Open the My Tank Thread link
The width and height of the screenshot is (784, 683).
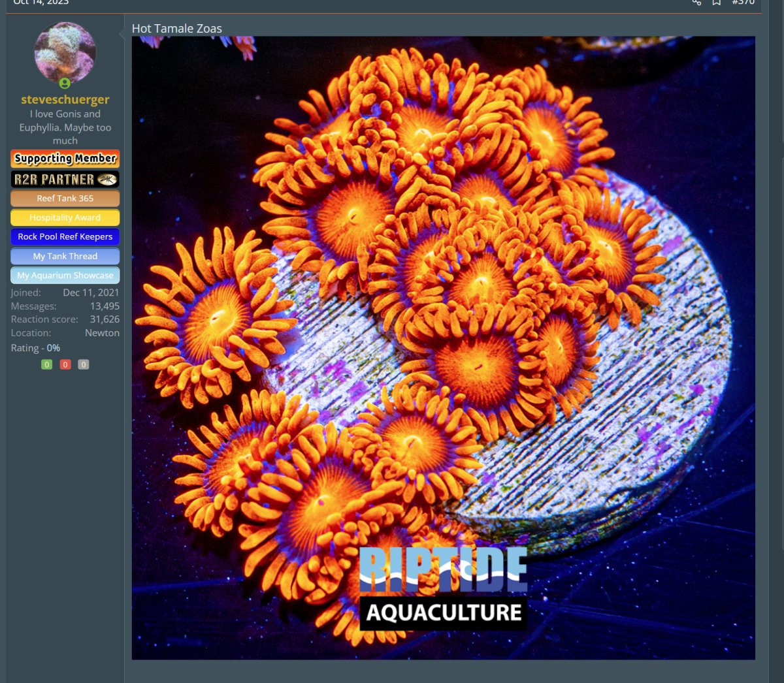(65, 256)
